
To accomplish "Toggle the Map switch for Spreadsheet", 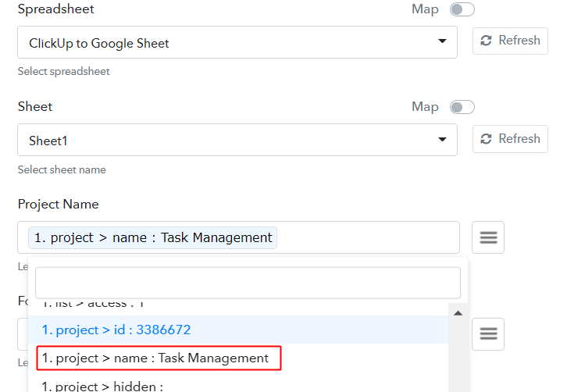I will point(462,9).
